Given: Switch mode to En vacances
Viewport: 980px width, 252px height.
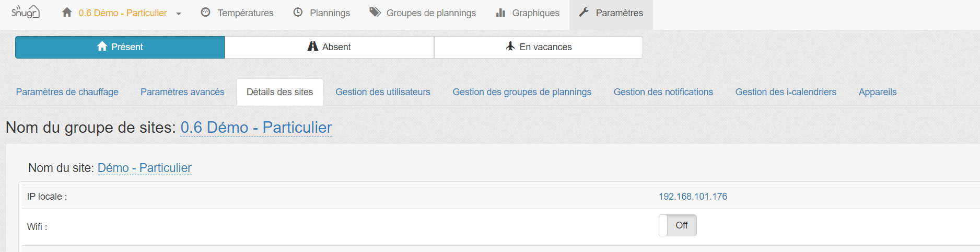Looking at the screenshot, I should coord(539,47).
